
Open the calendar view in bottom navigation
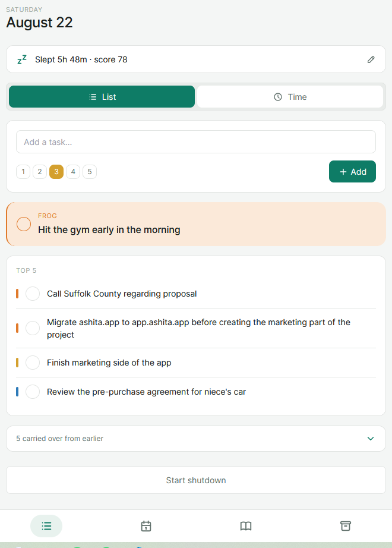[146, 526]
